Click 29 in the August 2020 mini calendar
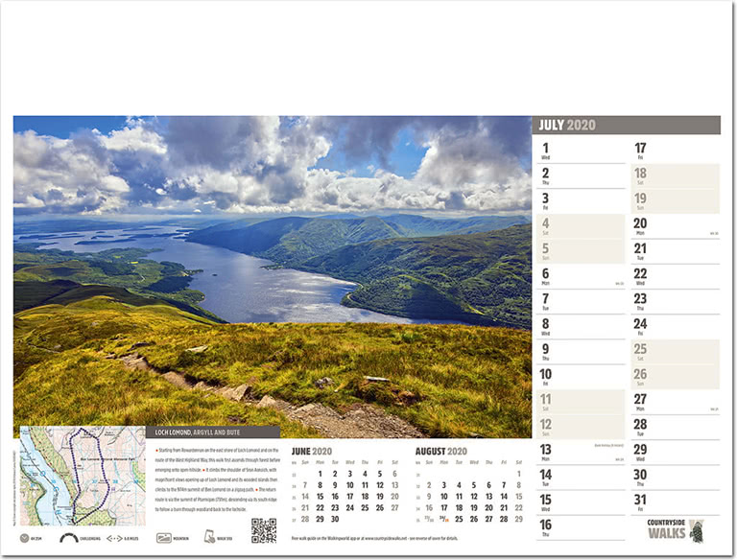Viewport: 737px width, 560px height. pos(518,519)
